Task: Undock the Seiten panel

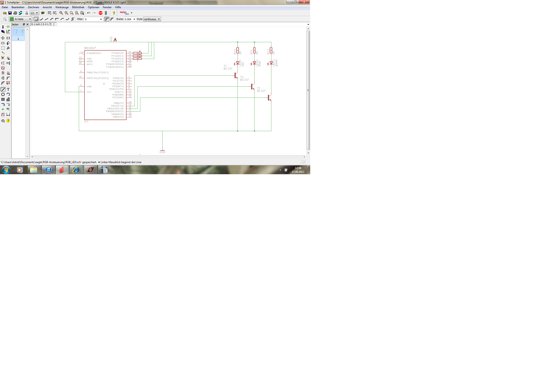Action: pos(24,24)
